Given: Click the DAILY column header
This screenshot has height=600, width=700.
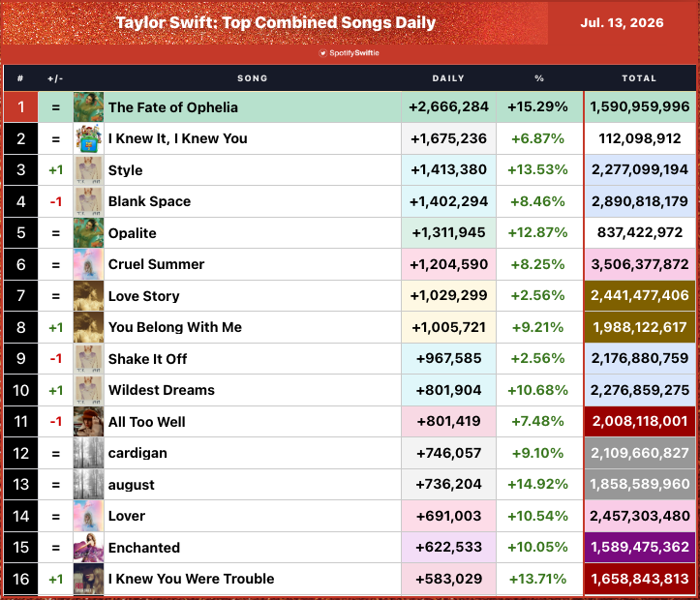Looking at the screenshot, I should [448, 78].
